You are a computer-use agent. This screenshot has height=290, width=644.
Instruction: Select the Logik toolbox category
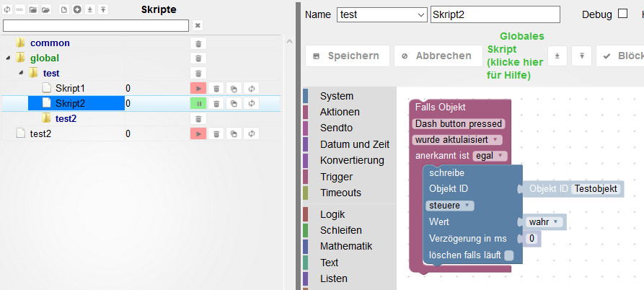[x=332, y=214]
